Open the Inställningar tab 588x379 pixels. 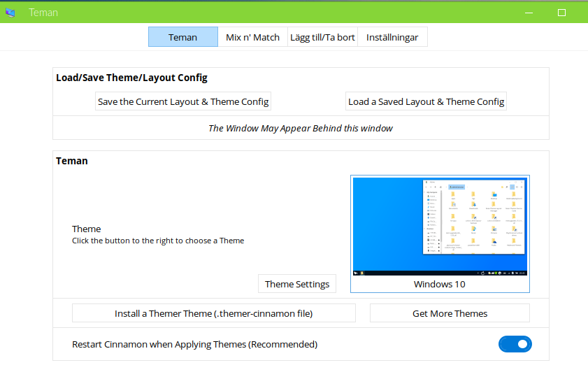click(392, 37)
